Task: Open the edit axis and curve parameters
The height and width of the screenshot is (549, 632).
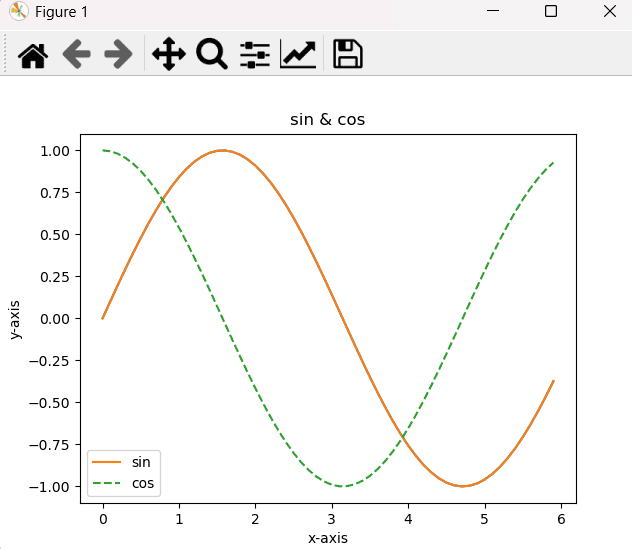Action: coord(298,55)
